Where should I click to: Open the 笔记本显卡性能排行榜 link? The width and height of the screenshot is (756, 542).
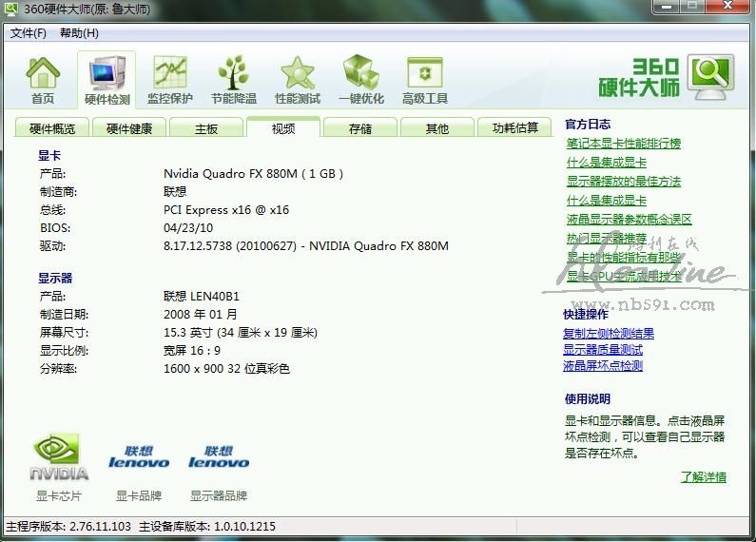click(624, 144)
